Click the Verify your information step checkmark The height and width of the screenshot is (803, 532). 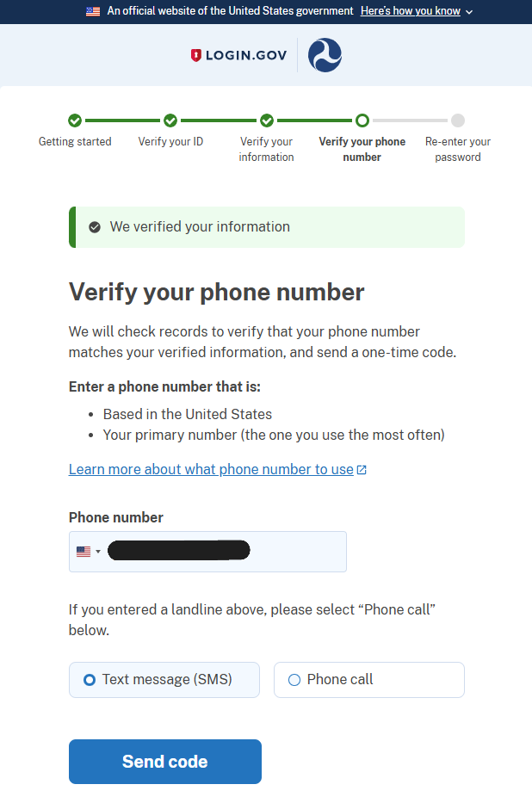(x=266, y=120)
